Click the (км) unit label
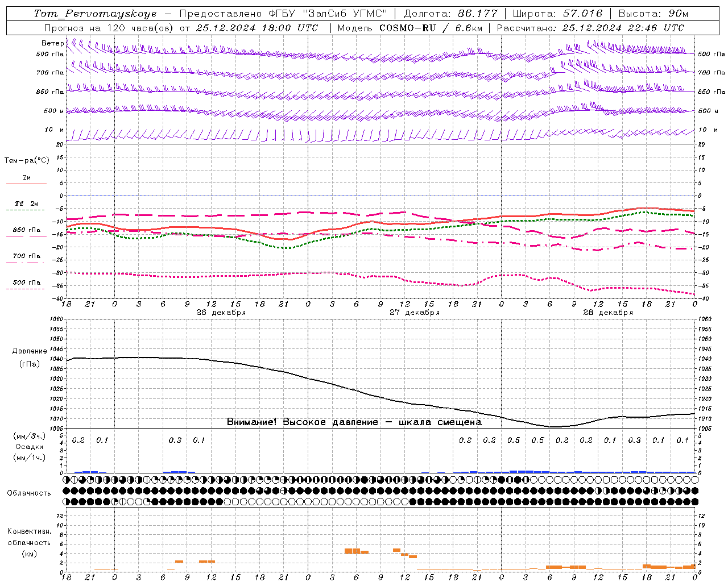Screen dimensions: 728x582 point(29,554)
